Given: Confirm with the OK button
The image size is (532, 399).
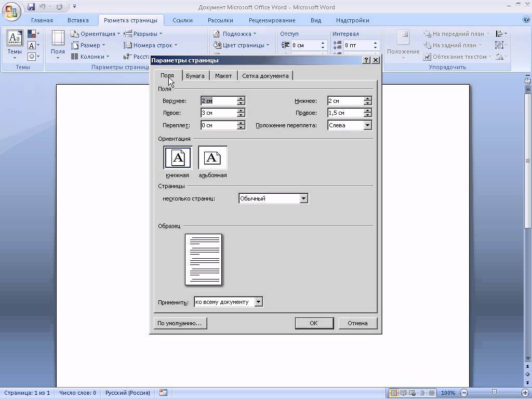Looking at the screenshot, I should point(314,323).
